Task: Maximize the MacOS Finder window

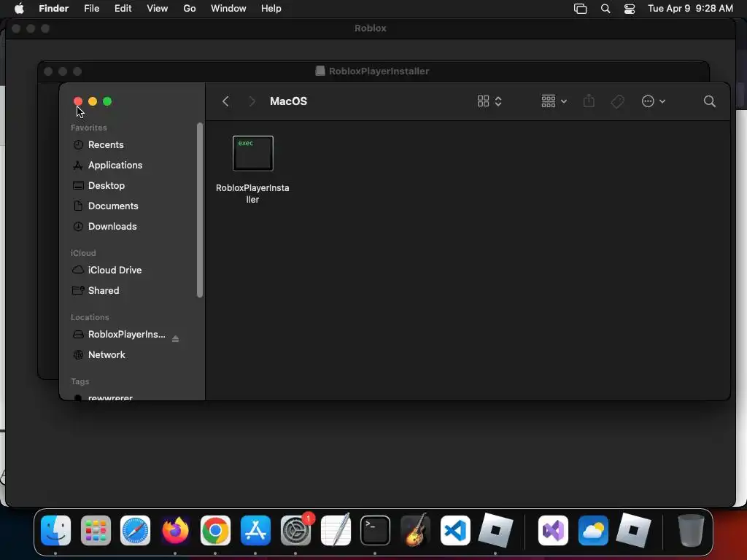Action: pos(107,101)
